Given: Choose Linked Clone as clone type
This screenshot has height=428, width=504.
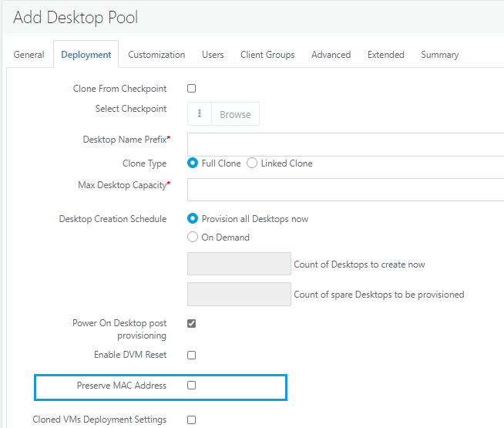Looking at the screenshot, I should (x=252, y=163).
